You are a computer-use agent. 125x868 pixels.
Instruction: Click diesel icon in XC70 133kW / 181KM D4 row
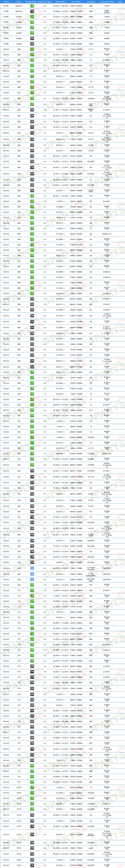[32, 821]
